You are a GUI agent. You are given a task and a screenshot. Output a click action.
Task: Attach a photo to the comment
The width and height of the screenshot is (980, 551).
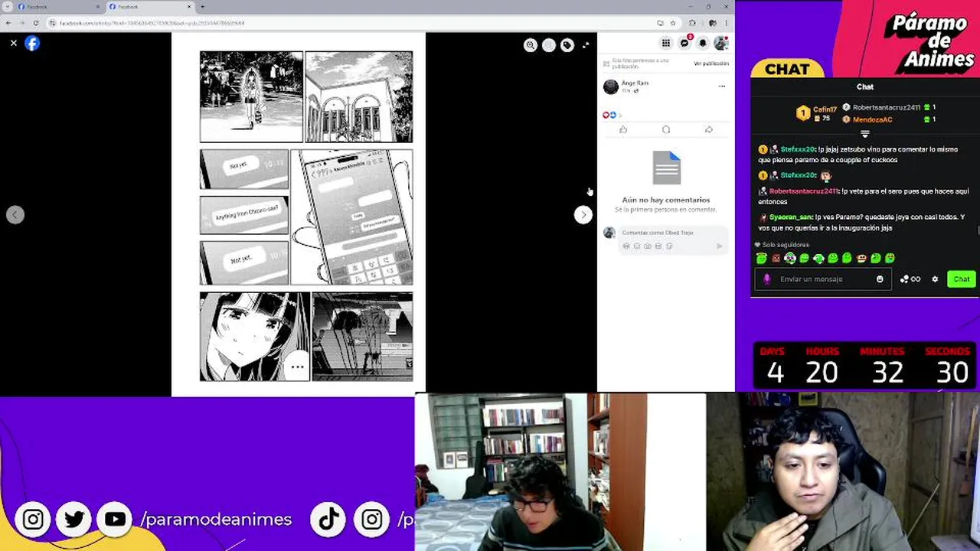point(648,246)
